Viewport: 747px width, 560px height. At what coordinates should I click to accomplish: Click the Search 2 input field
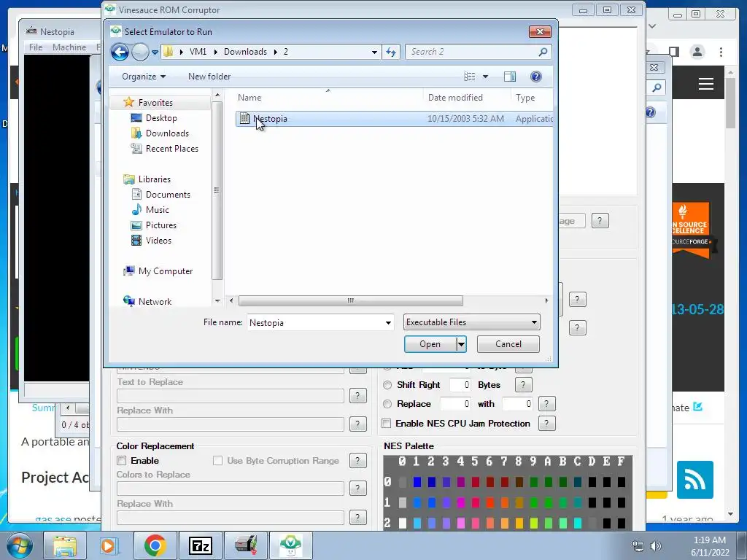(472, 52)
